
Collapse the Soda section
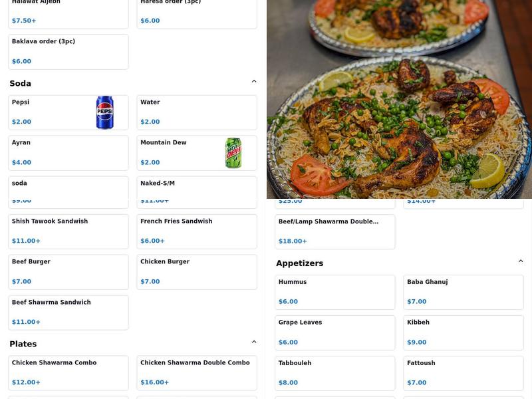tap(253, 82)
